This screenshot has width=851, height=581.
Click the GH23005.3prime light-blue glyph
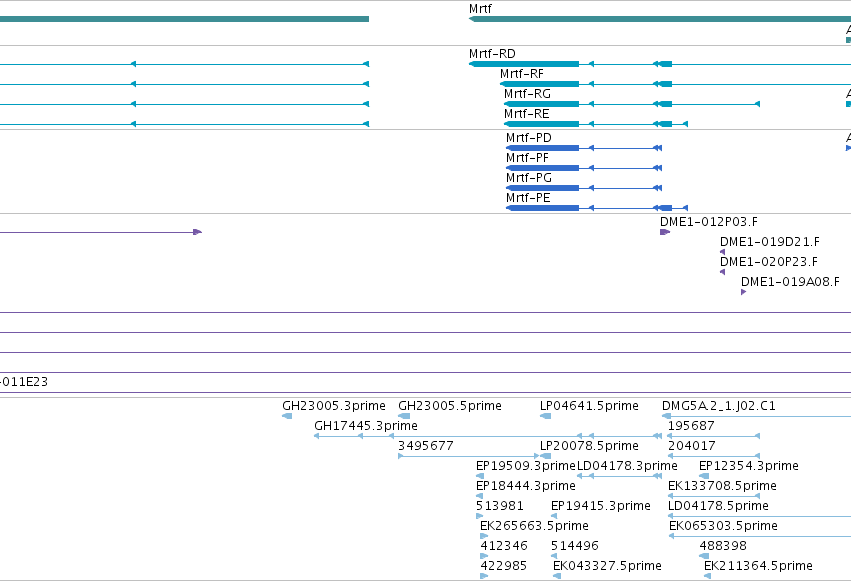coord(287,416)
